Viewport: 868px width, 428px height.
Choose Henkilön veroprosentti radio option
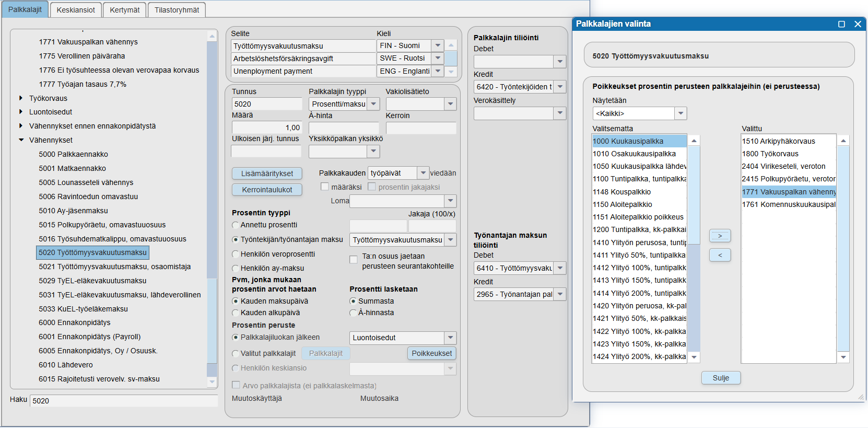pyautogui.click(x=236, y=254)
